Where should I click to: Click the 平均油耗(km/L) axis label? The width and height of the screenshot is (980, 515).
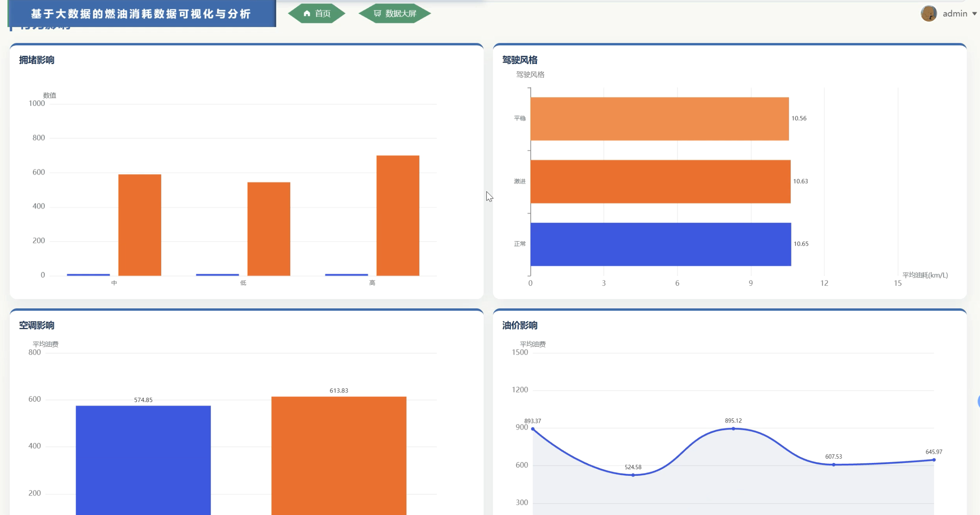[925, 275]
